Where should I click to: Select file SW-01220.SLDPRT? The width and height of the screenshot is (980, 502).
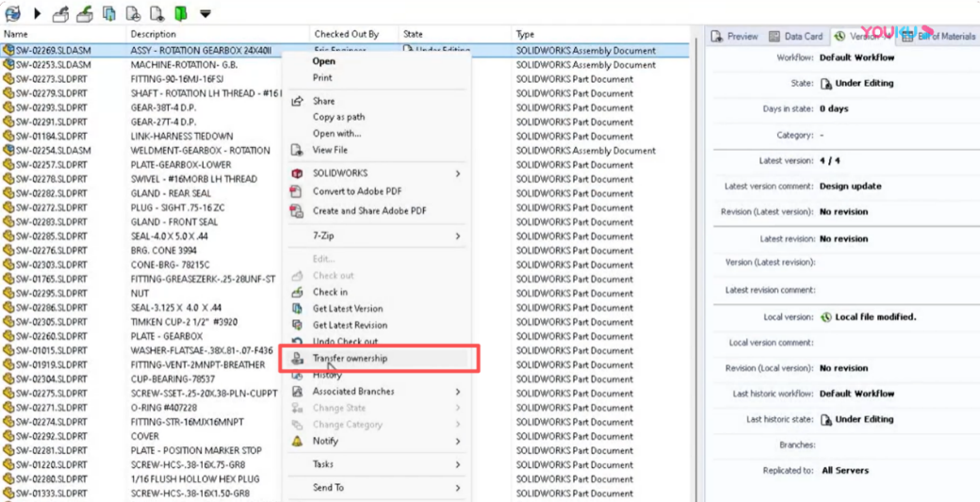click(53, 464)
